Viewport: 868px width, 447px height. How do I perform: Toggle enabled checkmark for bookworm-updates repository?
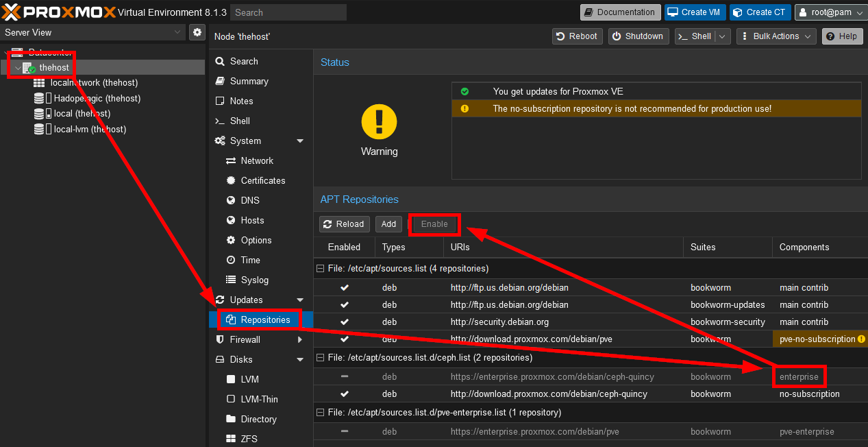point(345,304)
